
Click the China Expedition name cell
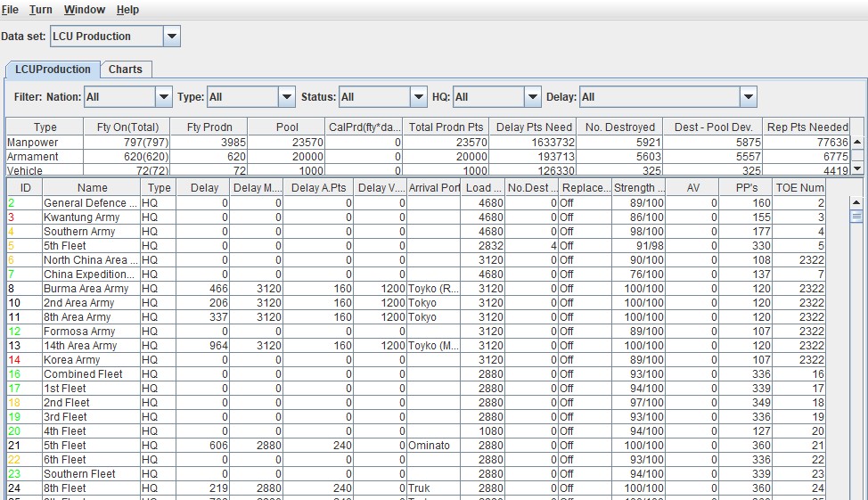click(x=91, y=275)
